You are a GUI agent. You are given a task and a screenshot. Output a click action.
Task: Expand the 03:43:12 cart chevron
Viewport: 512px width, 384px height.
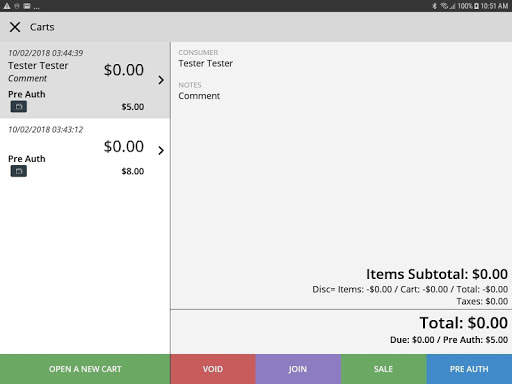[161, 150]
